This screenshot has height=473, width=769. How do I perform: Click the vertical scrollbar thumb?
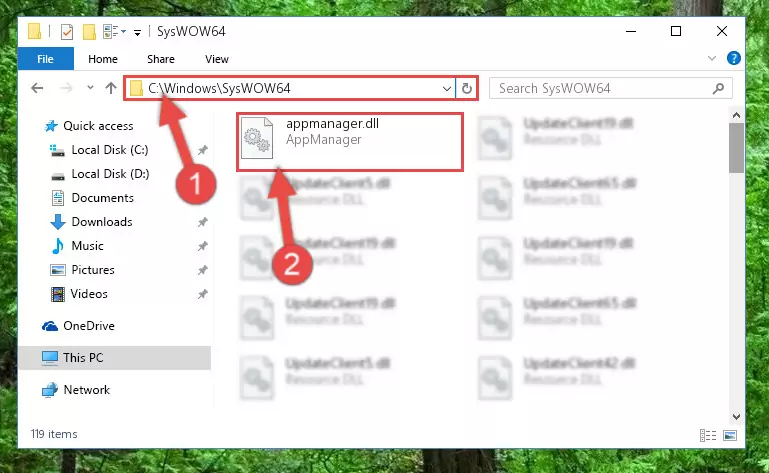pos(736,148)
